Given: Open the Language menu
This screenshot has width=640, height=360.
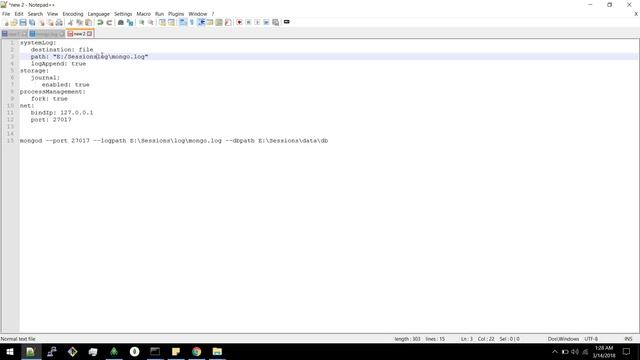Looking at the screenshot, I should (98, 14).
